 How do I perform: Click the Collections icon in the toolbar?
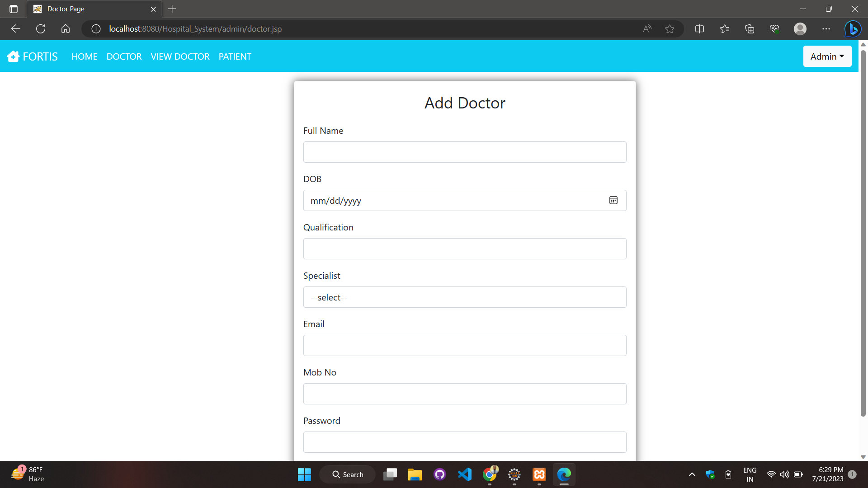749,28
